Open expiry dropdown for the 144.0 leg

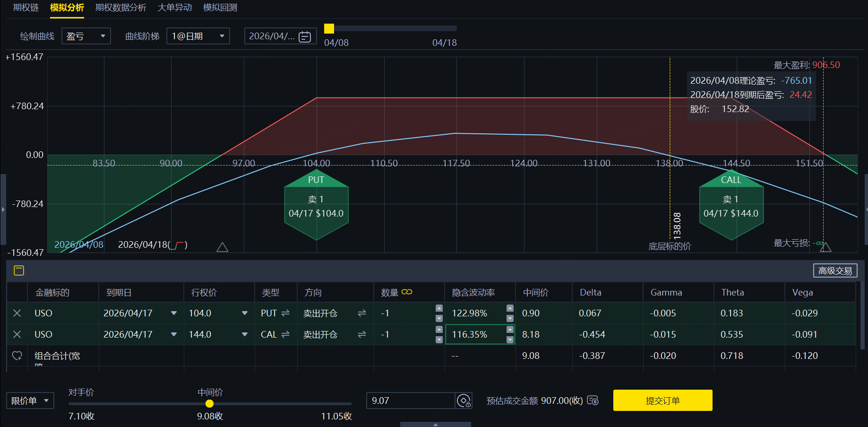[x=174, y=334]
